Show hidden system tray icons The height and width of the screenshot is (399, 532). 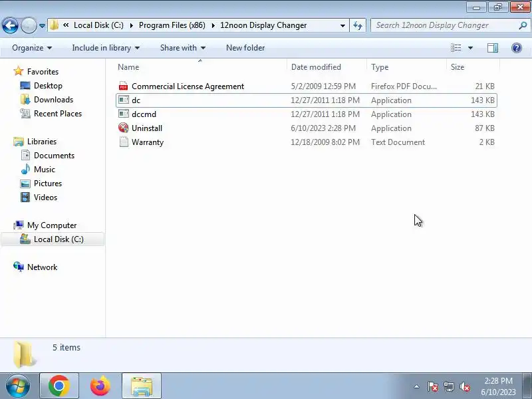click(x=416, y=386)
